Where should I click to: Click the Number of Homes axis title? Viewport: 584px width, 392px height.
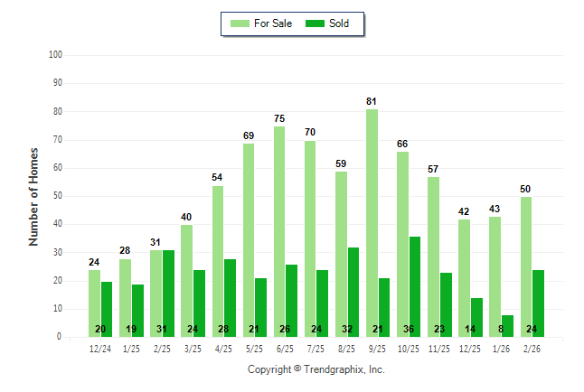coord(34,196)
